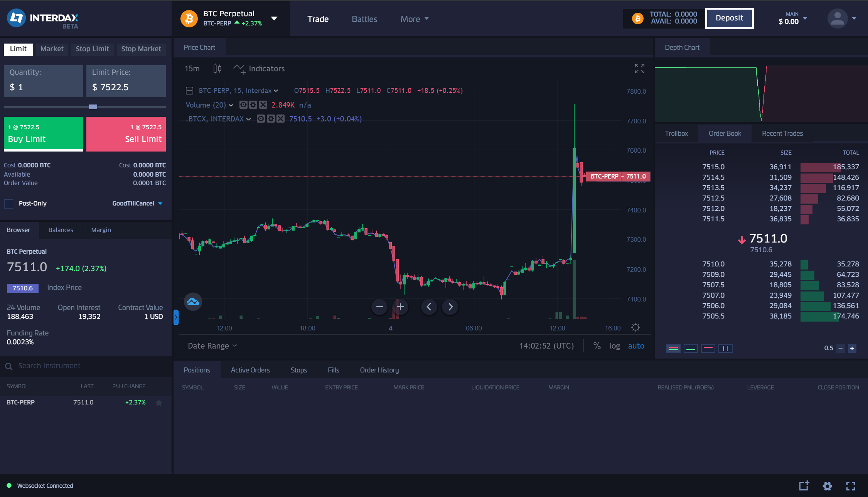Switch to the Recent Trades tab
The height and width of the screenshot is (497, 868).
point(782,133)
